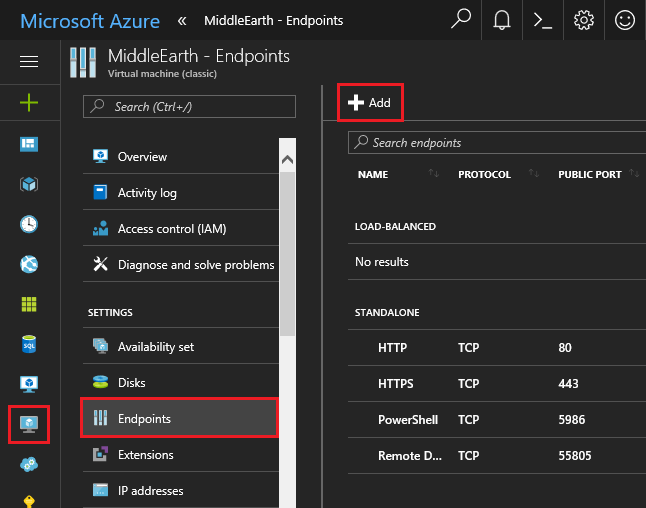Select the PowerShell endpoint row
646x508 pixels.
pyautogui.click(x=497, y=420)
